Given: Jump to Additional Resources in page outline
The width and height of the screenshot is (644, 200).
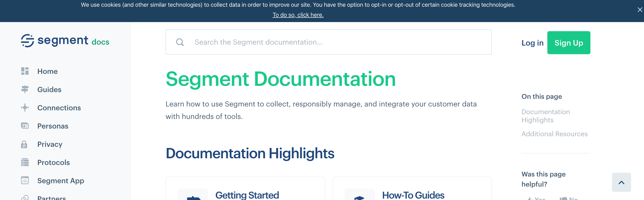Looking at the screenshot, I should pos(554,134).
